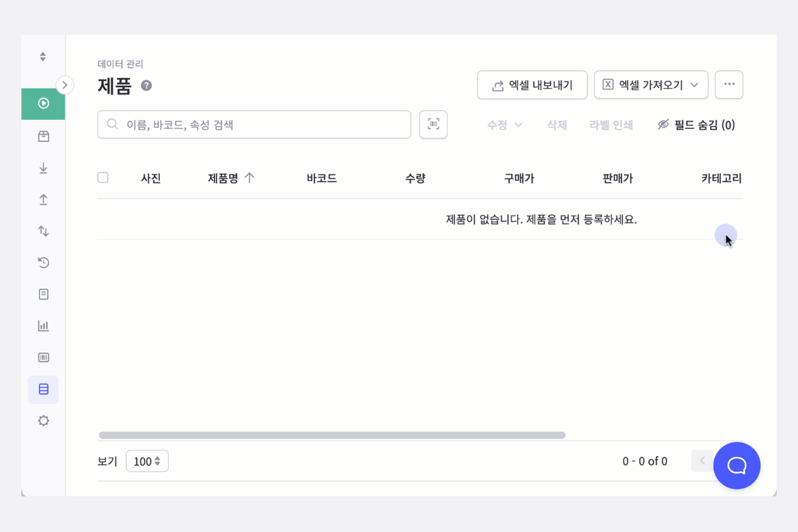Open the 엑셀 가져오기 dropdown
The height and width of the screenshot is (532, 798).
650,84
